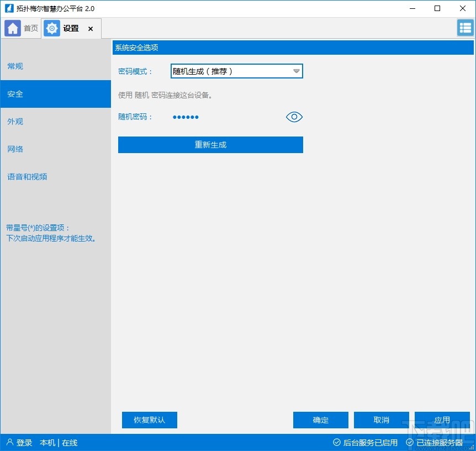Screen dimensions: 476x451
Task: Reveal the random password with the eye icon
Action: [294, 117]
